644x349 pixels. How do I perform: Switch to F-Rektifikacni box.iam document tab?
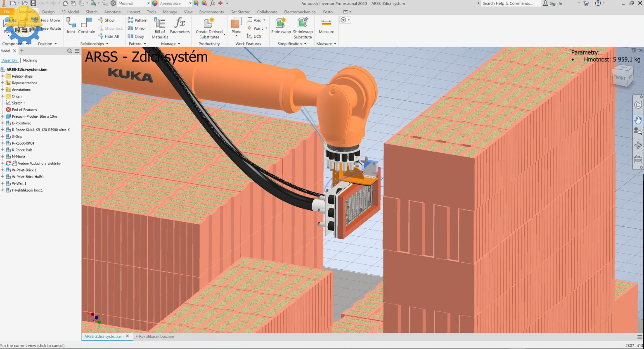[x=155, y=337]
